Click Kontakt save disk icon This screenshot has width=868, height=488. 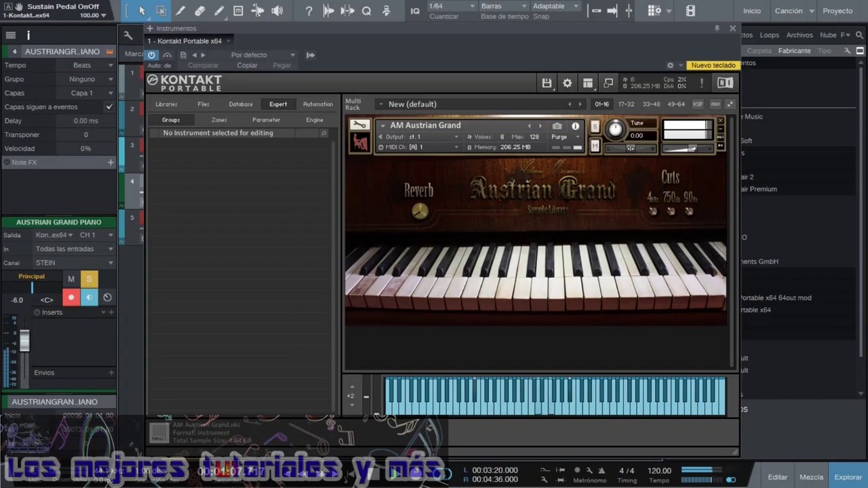(x=547, y=83)
